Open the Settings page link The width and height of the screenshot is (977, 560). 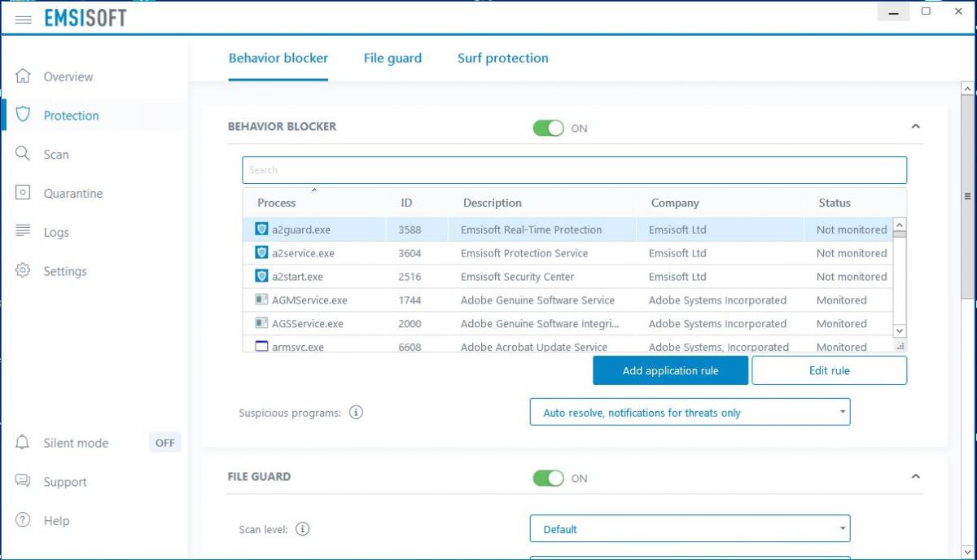click(x=65, y=271)
